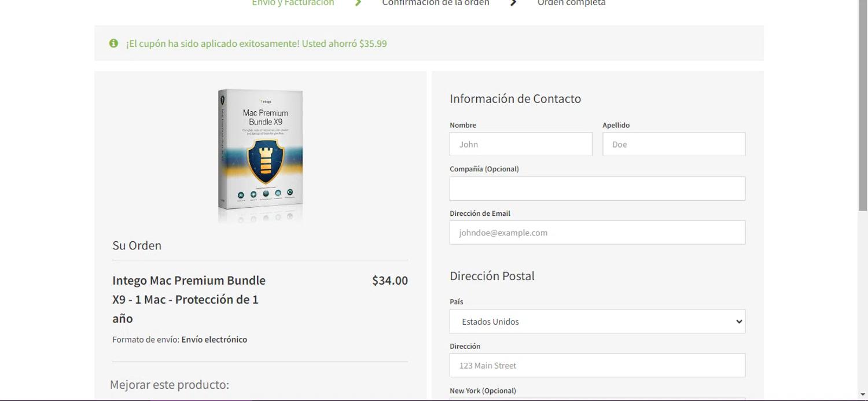Image resolution: width=868 pixels, height=401 pixels.
Task: Click the Intego Mac Premium Bundle product name
Action: pos(189,299)
